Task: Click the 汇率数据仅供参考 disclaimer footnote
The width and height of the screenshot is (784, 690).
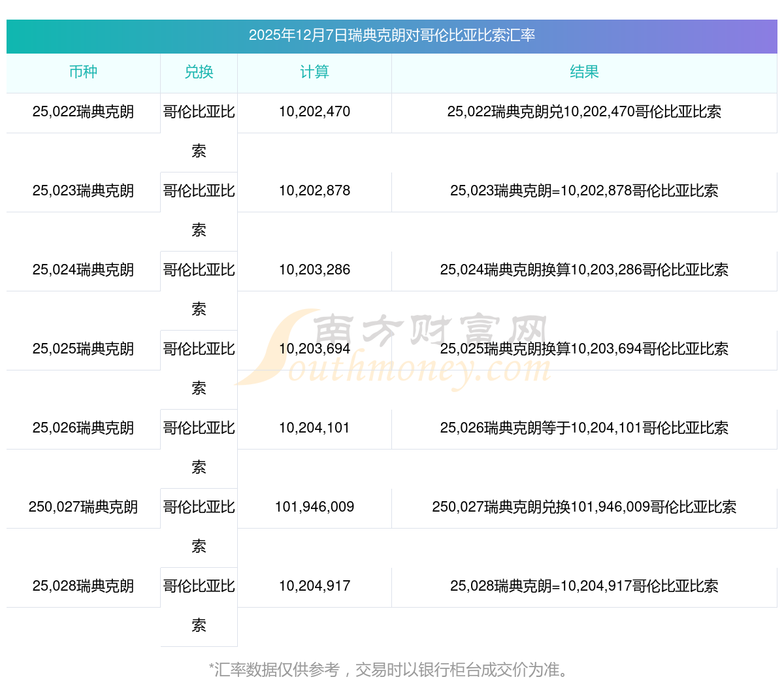Action: 391,670
